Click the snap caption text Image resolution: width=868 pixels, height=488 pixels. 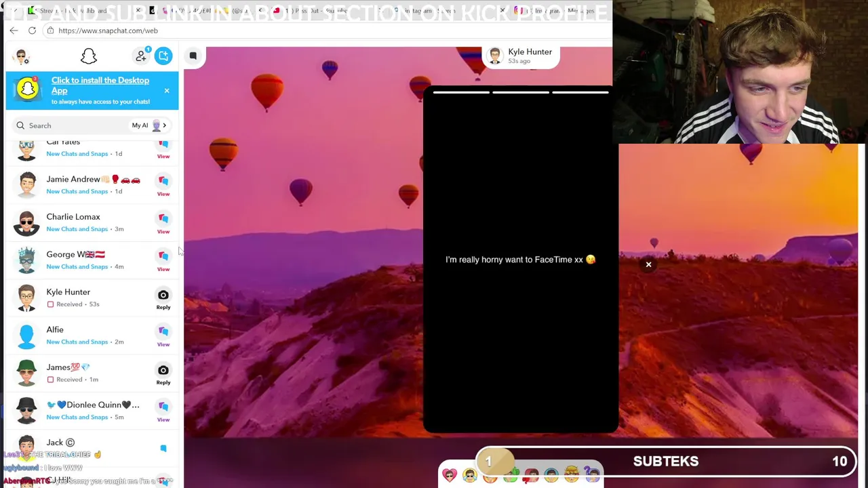[520, 260]
